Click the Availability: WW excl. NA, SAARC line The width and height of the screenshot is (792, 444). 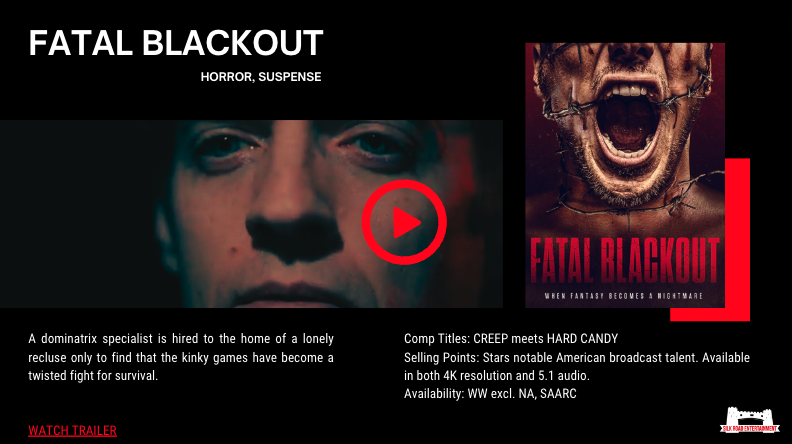click(490, 393)
